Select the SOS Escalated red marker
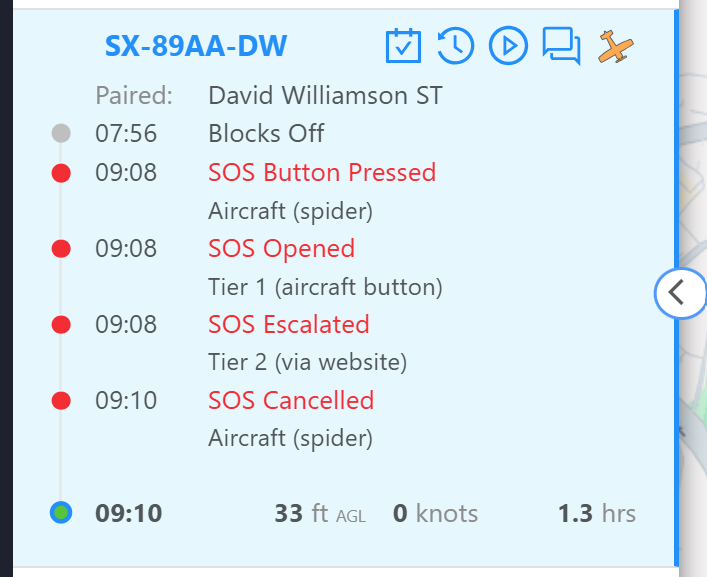 61,325
